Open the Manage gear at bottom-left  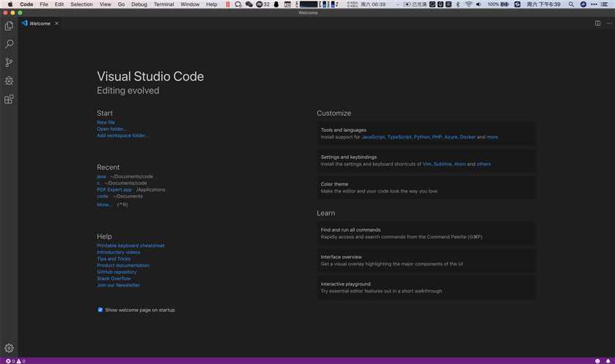(x=9, y=348)
